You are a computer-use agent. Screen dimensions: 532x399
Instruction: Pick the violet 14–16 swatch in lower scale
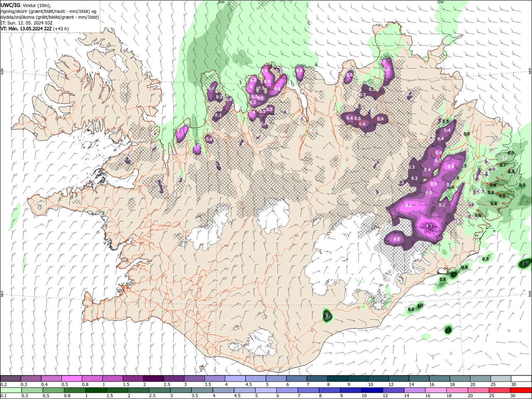click(x=414, y=390)
